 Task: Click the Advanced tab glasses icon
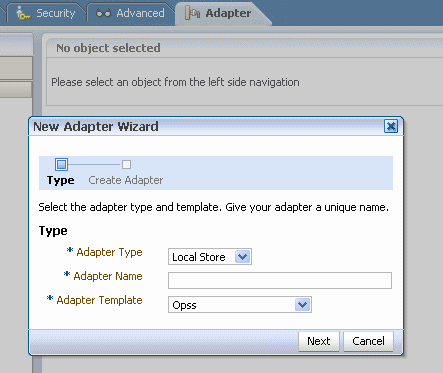[x=103, y=13]
